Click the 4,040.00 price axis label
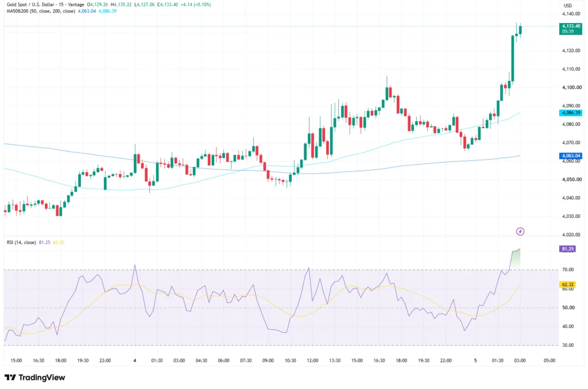Image resolution: width=588 pixels, height=389 pixels. 571,198
